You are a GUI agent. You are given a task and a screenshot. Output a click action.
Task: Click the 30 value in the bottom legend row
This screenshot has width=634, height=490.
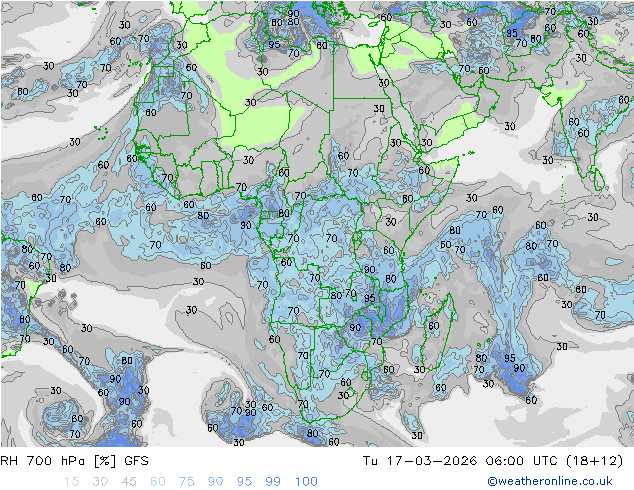click(x=100, y=482)
